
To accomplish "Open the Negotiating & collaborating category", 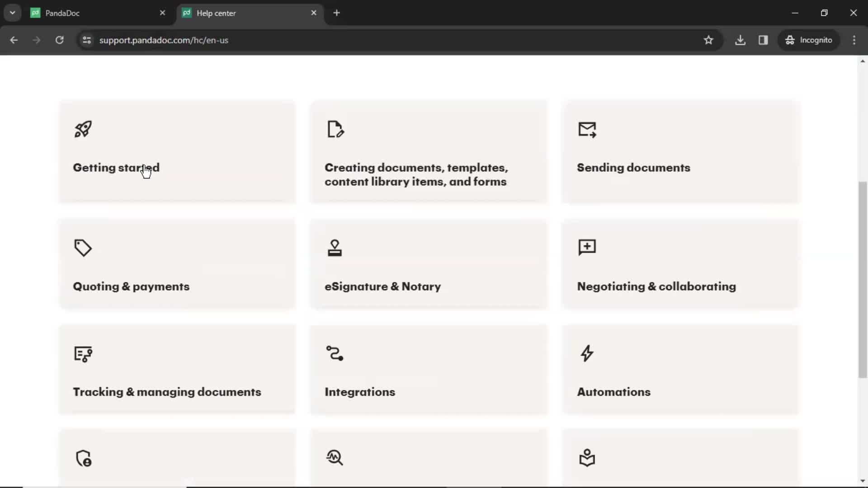I will [x=680, y=264].
